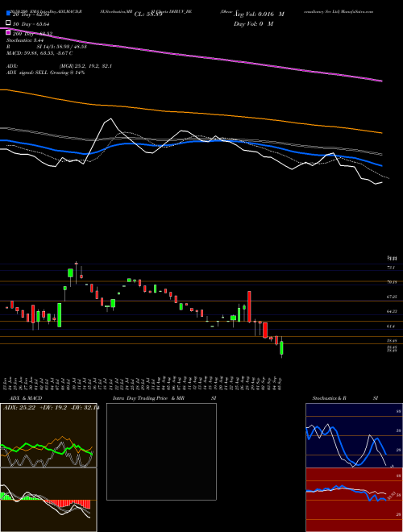Image resolution: width=403 pixels, height=532 pixels.
Task: Click the 64.22 price axis label
Action: pyautogui.click(x=392, y=311)
